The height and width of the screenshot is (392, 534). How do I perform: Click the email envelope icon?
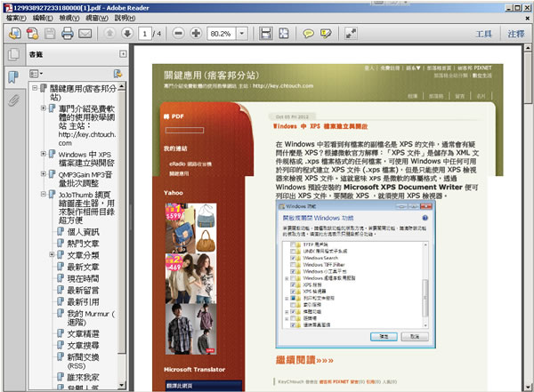[85, 34]
